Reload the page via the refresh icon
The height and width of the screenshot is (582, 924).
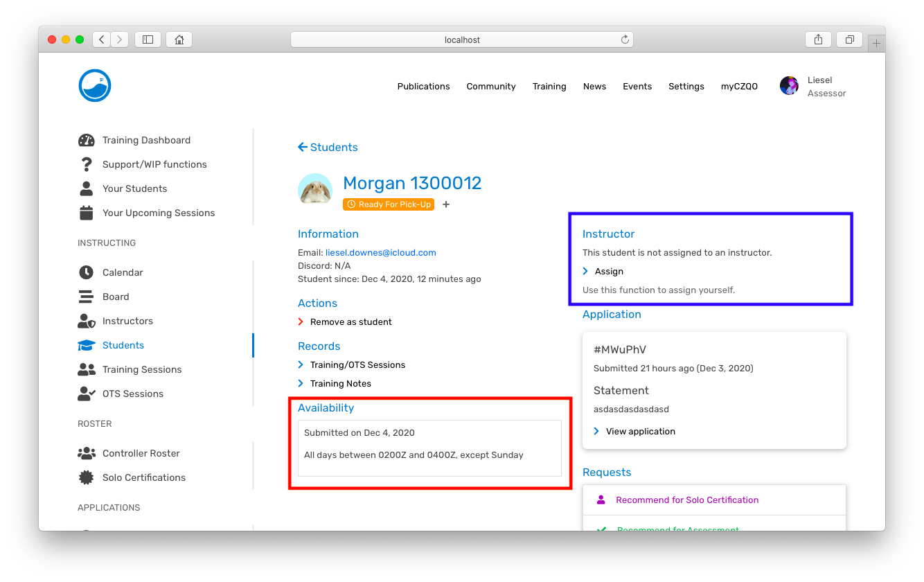[x=625, y=39]
